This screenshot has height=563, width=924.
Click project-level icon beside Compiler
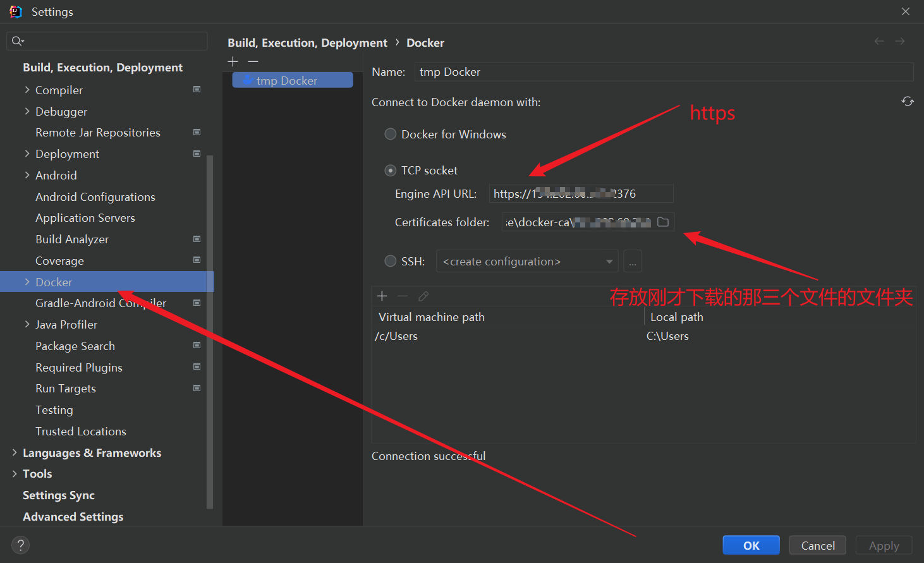pyautogui.click(x=197, y=90)
